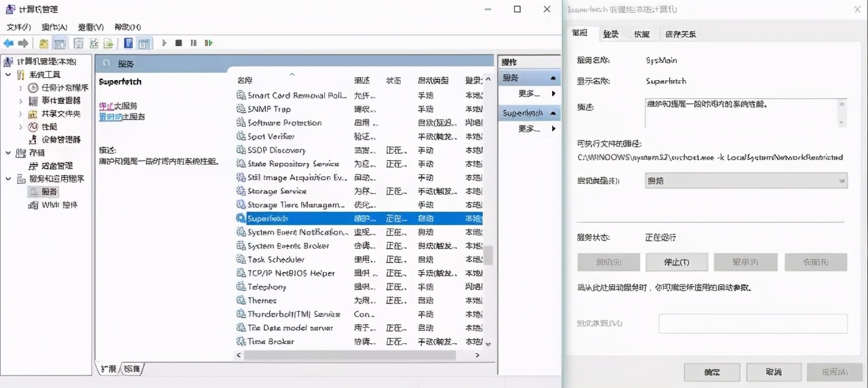
Task: Click the Stop Service square icon in toolbar
Action: (178, 43)
